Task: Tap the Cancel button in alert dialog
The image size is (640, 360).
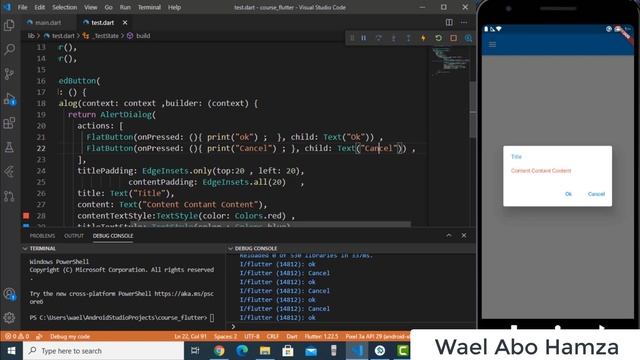Action: click(596, 194)
